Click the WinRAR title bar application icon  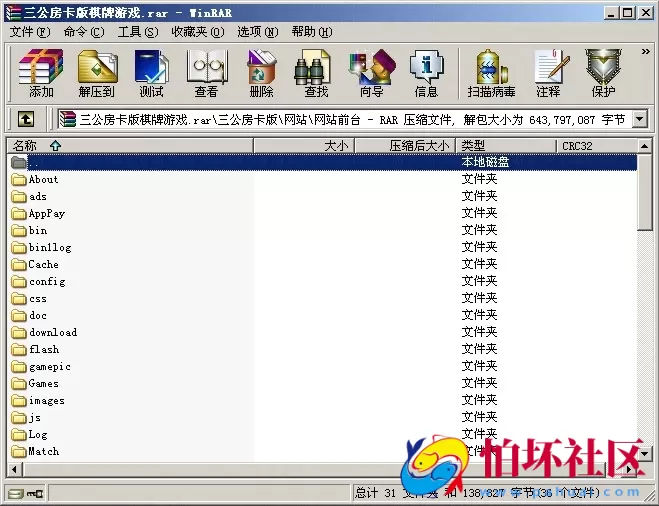[x=13, y=13]
